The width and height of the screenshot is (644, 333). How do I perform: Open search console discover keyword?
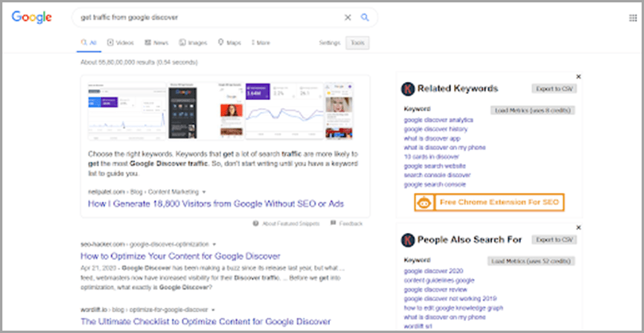[x=437, y=175]
